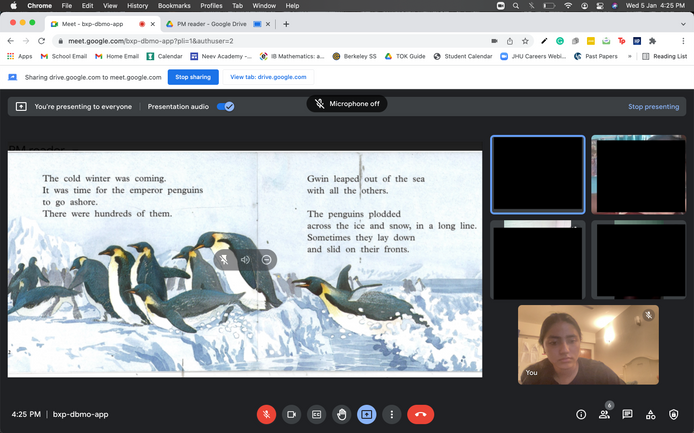
Task: Open Chrome three-dot menu
Action: pyautogui.click(x=683, y=41)
